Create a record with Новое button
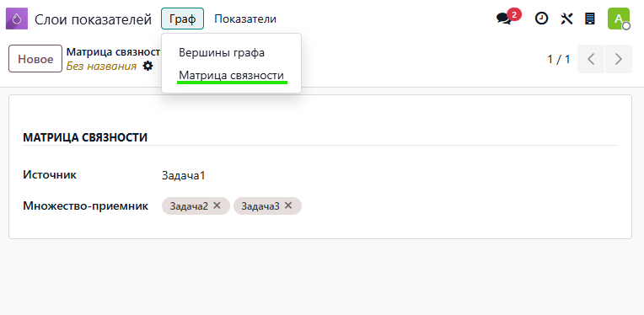 tap(35, 59)
